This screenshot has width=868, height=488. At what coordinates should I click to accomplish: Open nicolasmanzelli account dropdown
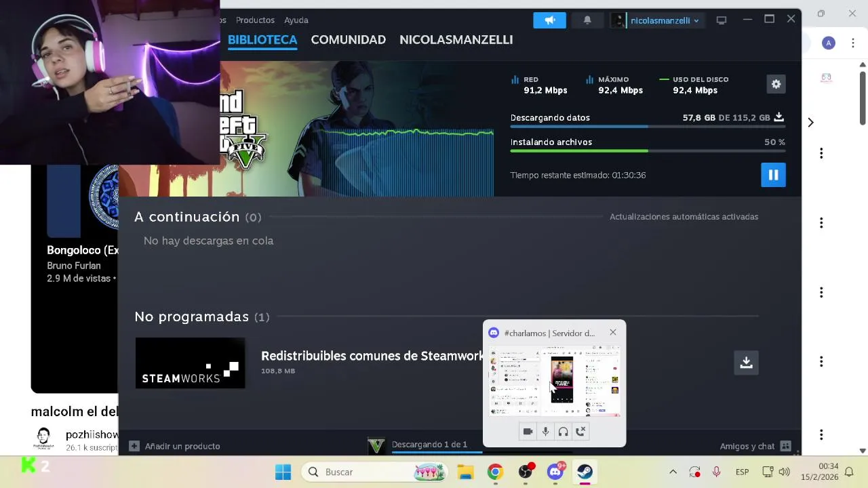point(656,20)
